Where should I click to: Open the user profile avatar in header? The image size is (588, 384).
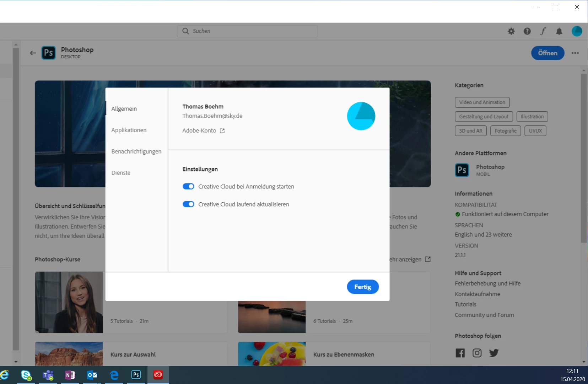coord(577,31)
